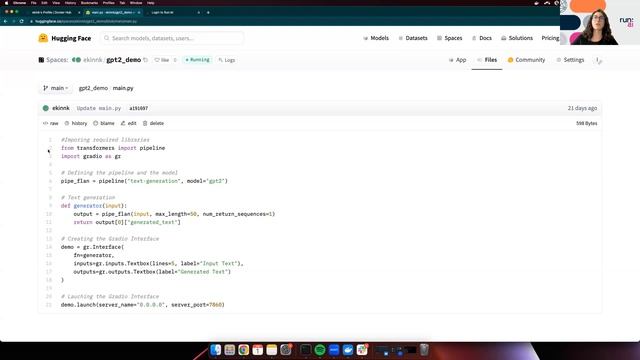640x360 pixels.
Task: Open the Trash in the dock
Action: 424,350
